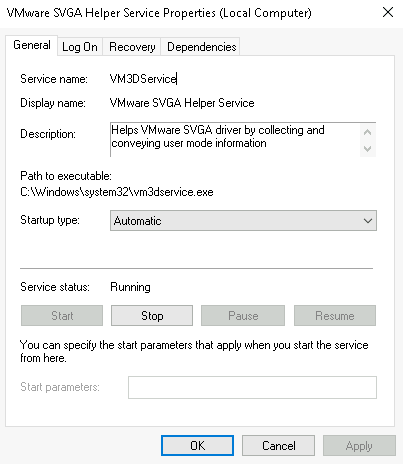The image size is (403, 464).
Task: Expand the Startup type dropdown
Action: tap(243, 221)
